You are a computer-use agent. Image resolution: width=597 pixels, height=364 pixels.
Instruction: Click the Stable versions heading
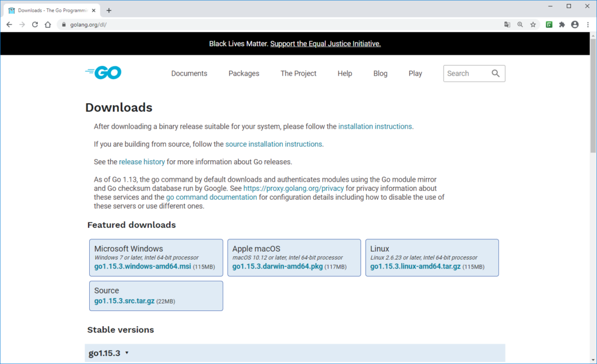tap(120, 330)
